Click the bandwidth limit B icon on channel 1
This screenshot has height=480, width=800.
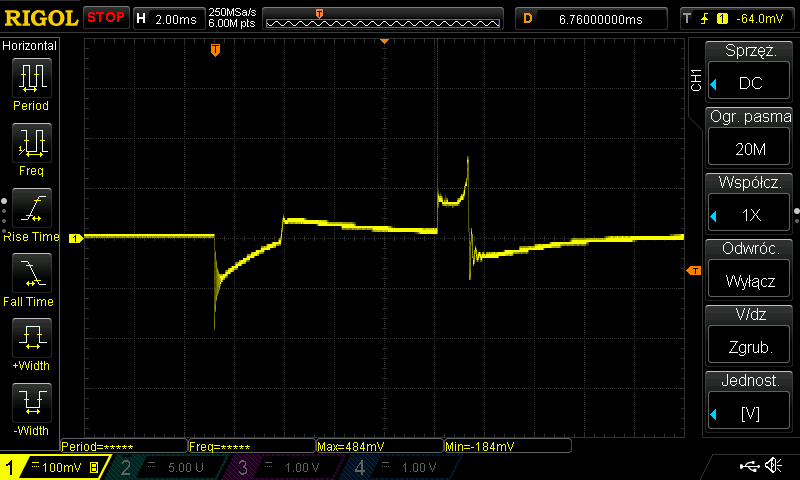[x=94, y=467]
